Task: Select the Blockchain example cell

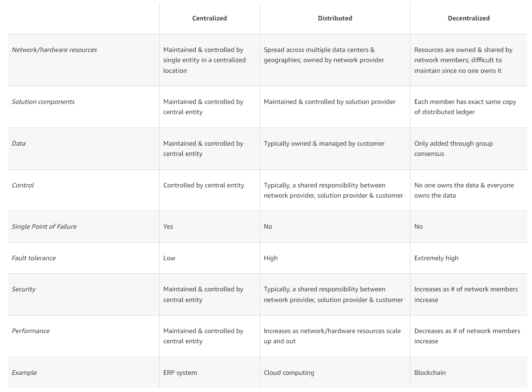Action: tap(430, 373)
